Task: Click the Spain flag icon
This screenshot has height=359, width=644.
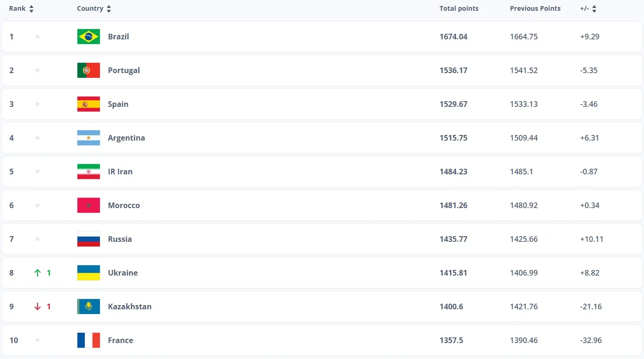Action: tap(88, 104)
